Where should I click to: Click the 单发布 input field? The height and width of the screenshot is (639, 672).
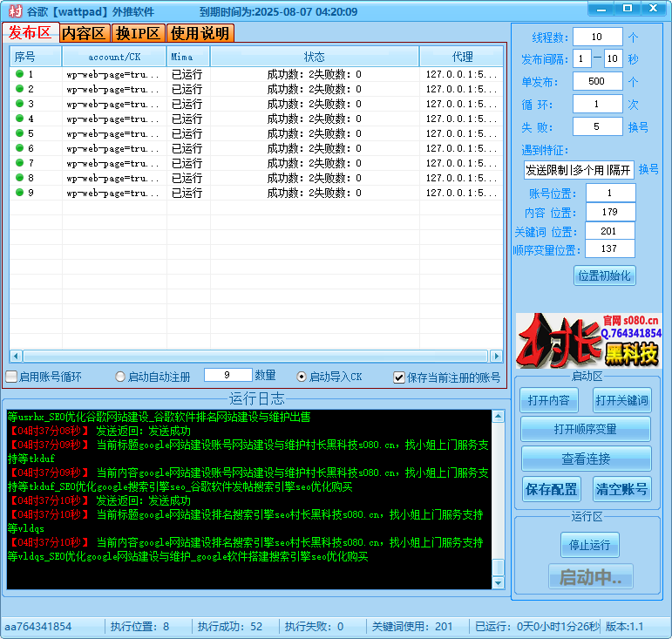tap(597, 81)
